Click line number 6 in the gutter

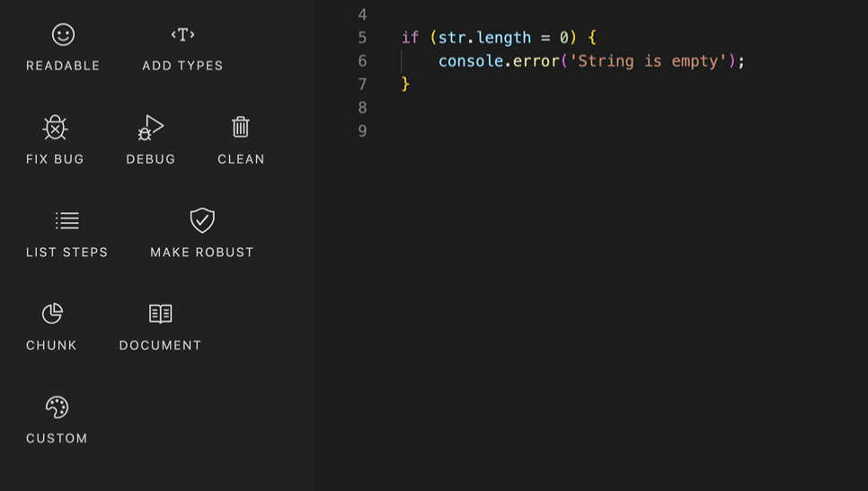pyautogui.click(x=362, y=61)
